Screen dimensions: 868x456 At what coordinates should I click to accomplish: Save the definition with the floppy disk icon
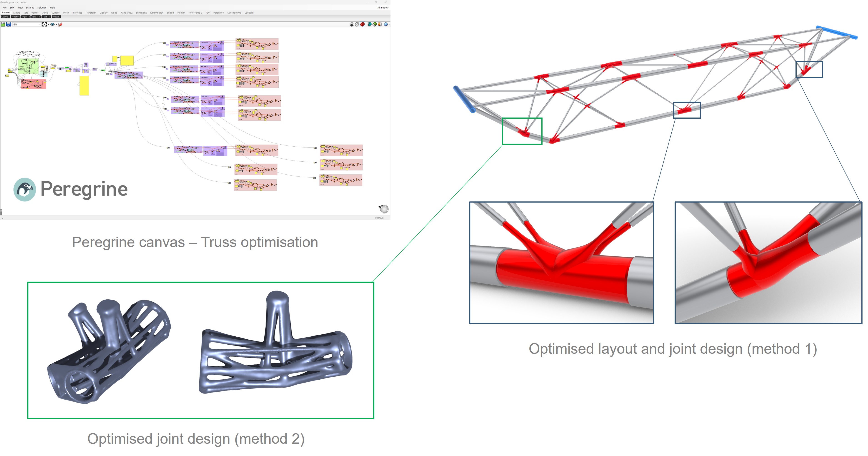tap(8, 24)
